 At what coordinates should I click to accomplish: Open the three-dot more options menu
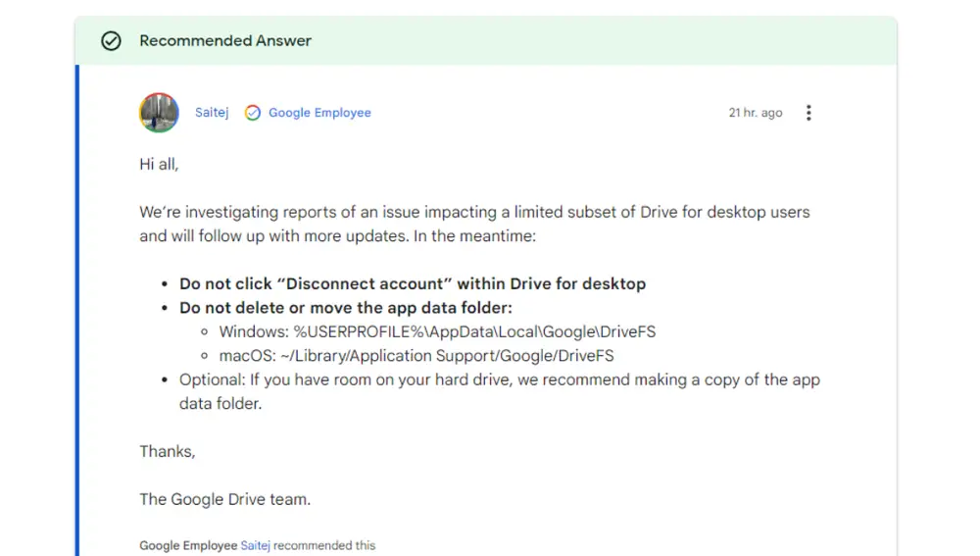[808, 113]
